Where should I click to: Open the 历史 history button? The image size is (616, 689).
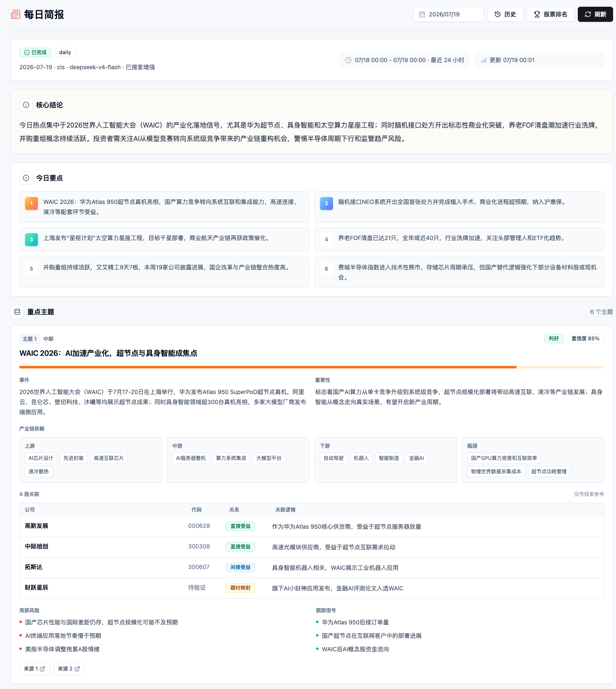pos(505,14)
